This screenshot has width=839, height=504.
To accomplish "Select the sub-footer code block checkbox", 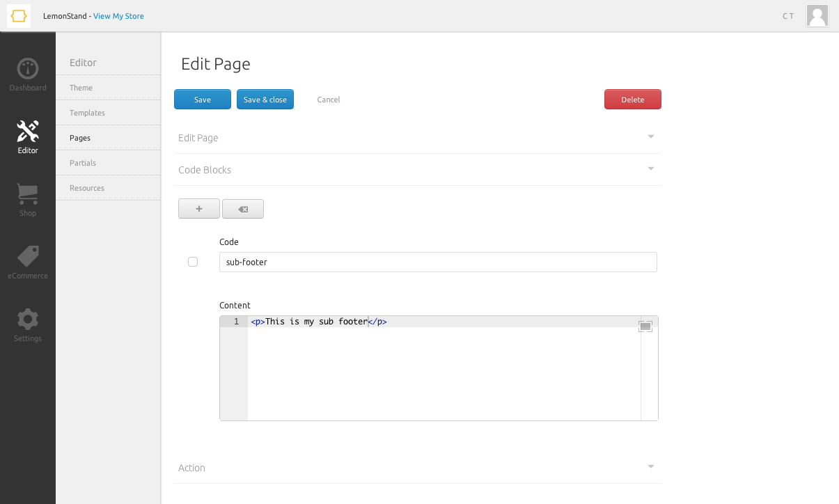I will (193, 262).
